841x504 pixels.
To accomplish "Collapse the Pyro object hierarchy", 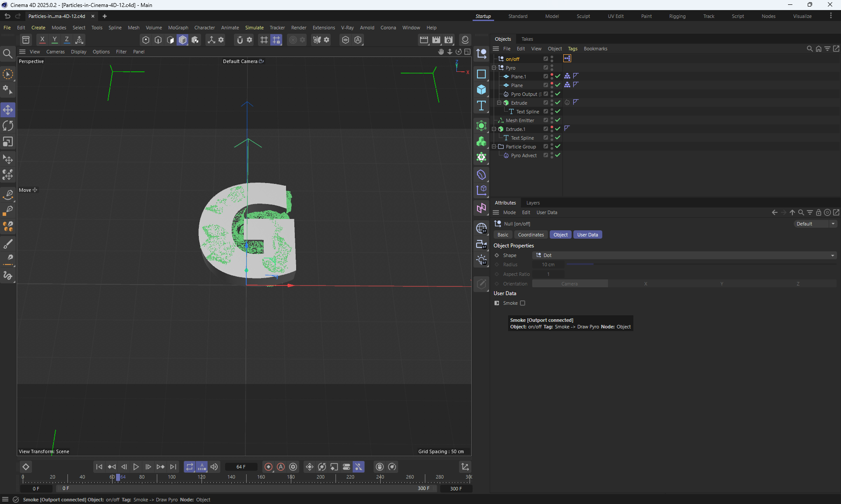I will coord(494,68).
